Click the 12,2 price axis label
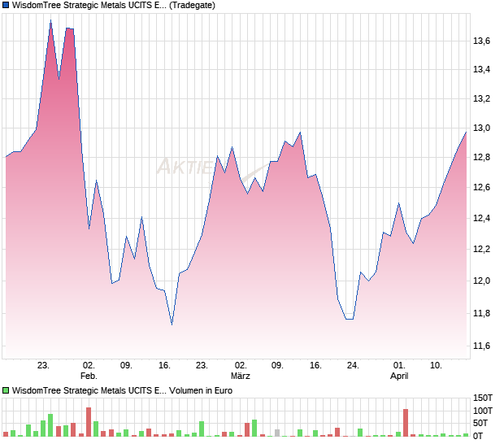 pyautogui.click(x=481, y=249)
